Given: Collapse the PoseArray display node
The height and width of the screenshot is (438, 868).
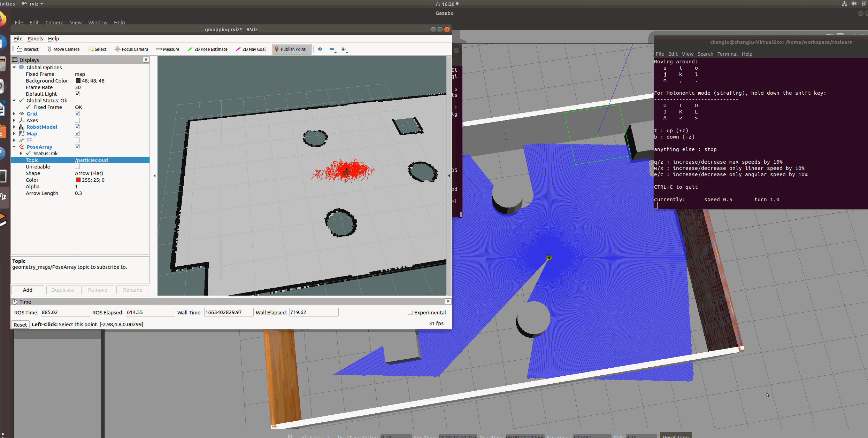Looking at the screenshot, I should pyautogui.click(x=14, y=147).
